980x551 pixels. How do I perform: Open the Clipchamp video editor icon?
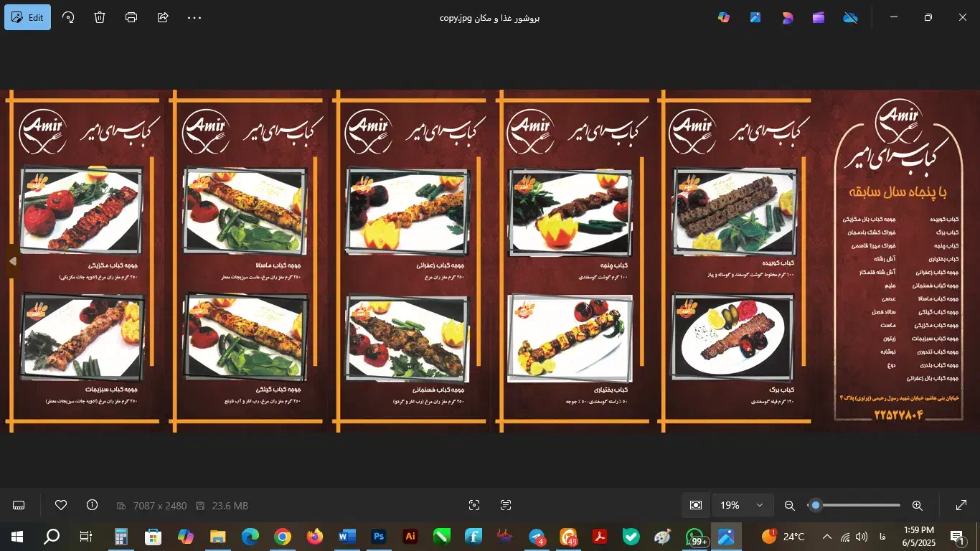click(819, 17)
